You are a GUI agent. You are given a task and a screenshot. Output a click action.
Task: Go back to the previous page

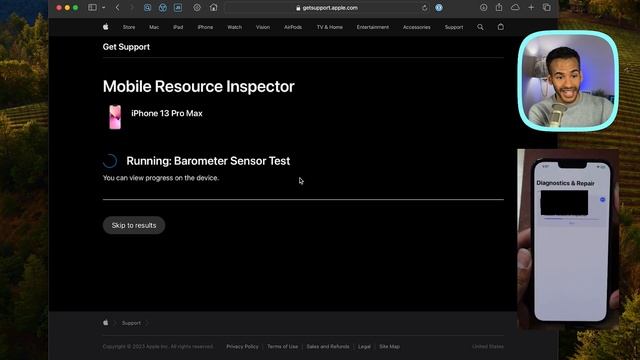pos(118,7)
